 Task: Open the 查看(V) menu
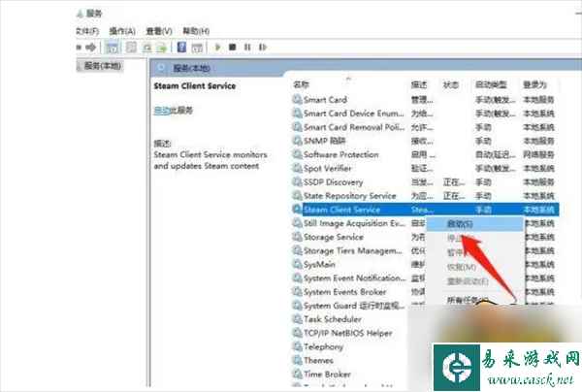(159, 31)
